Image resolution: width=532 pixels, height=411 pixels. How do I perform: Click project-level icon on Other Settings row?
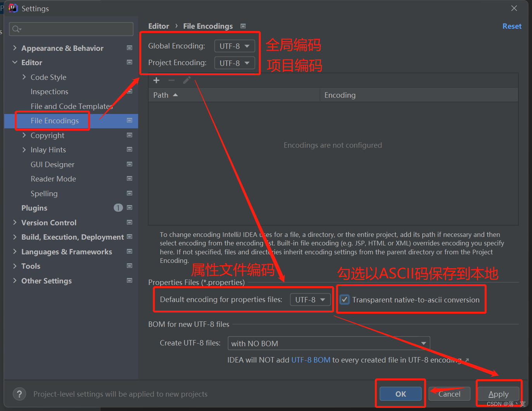pyautogui.click(x=130, y=281)
